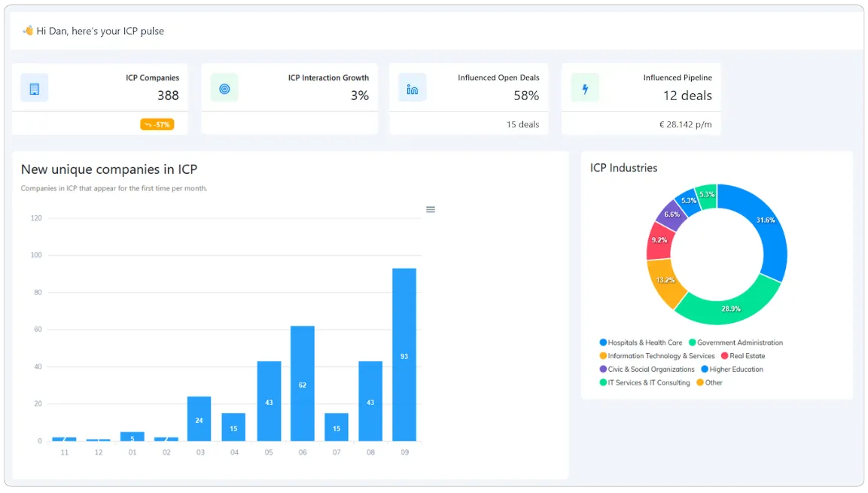Click the bar for month 05
868x493 pixels.
[x=269, y=401]
